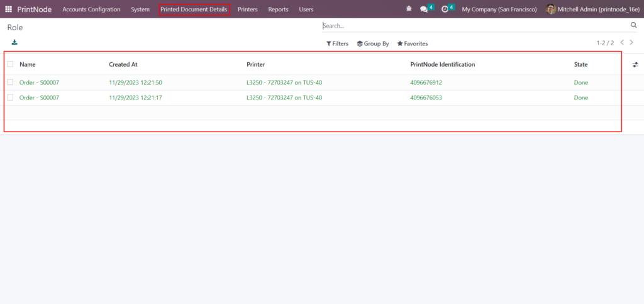This screenshot has width=644, height=304.
Task: Click the debug bug icon
Action: coord(409,9)
